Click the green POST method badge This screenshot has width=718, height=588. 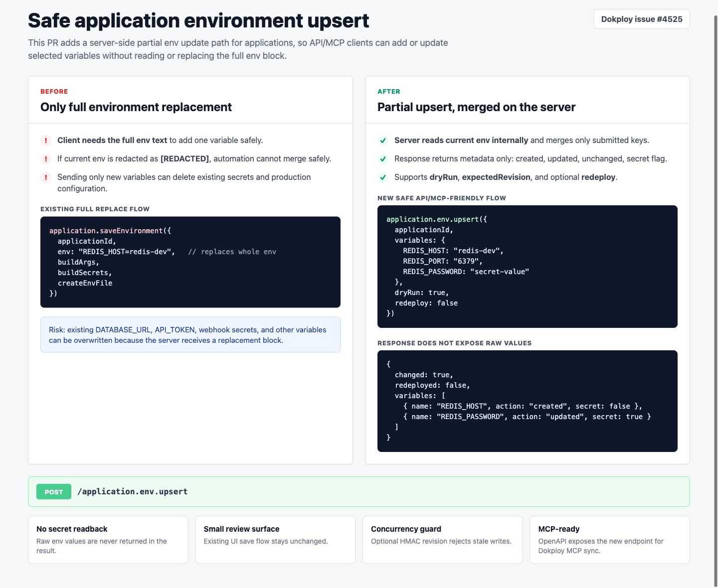click(x=54, y=492)
